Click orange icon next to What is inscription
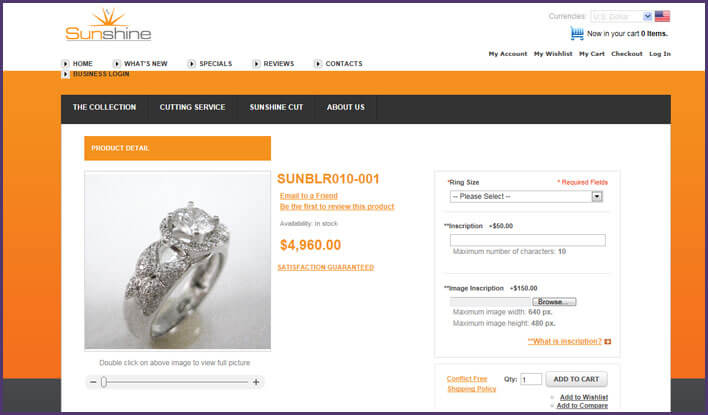 (608, 341)
